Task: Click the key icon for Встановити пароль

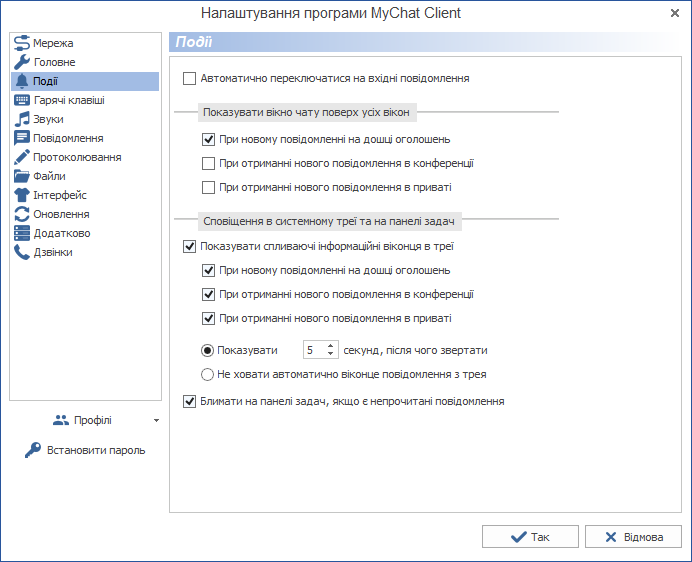Action: pos(33,450)
